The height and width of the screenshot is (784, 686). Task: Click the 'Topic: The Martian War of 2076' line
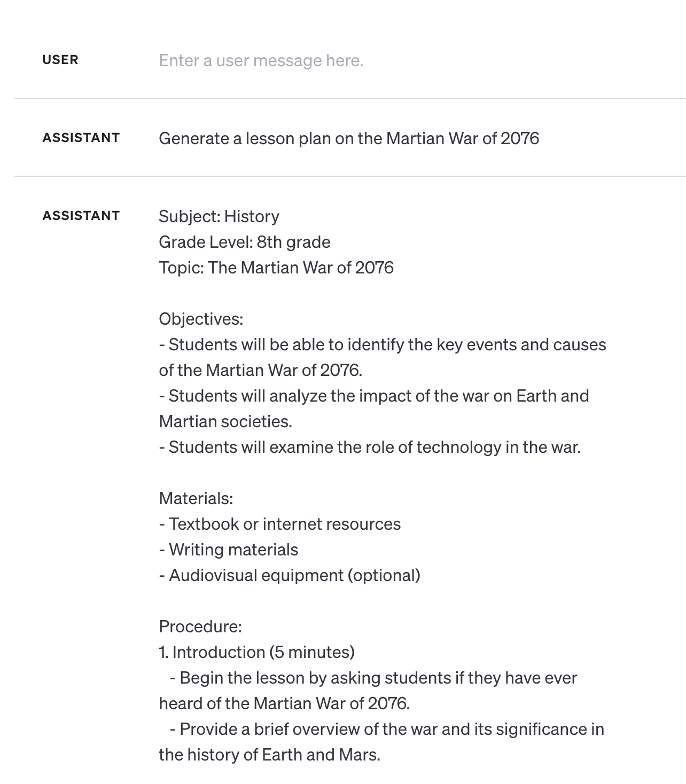(x=276, y=268)
